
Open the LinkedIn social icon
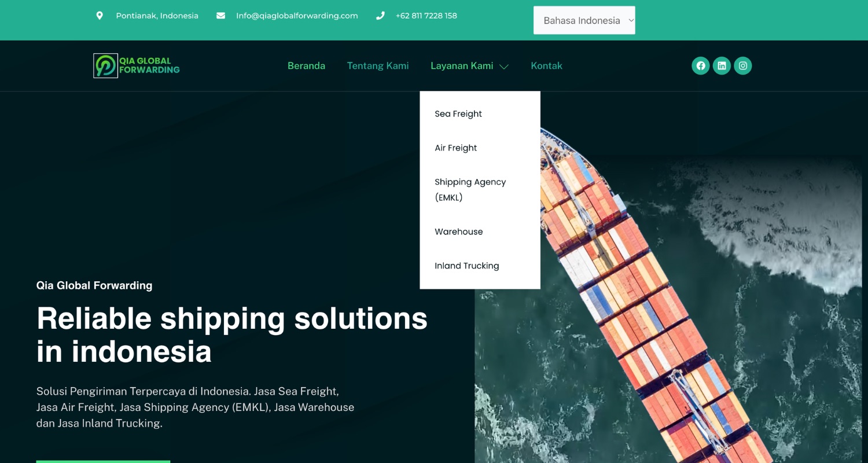(x=722, y=65)
